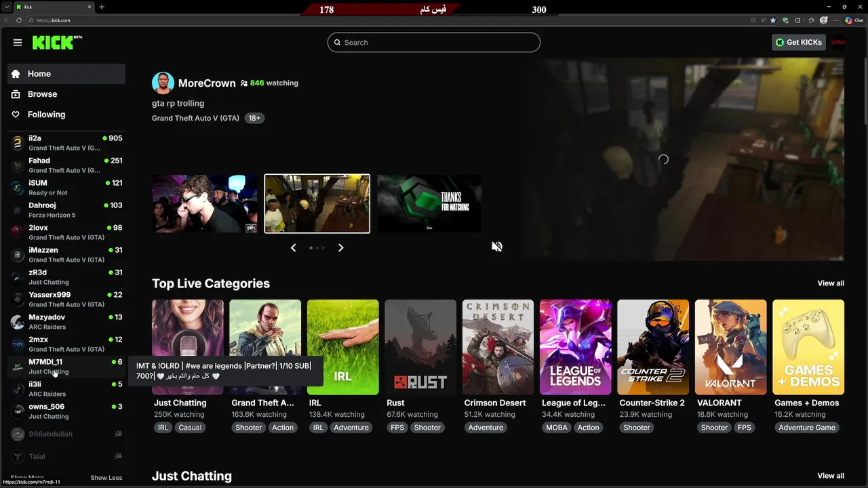The width and height of the screenshot is (868, 488).
Task: Open Following in the sidebar
Action: [x=66, y=115]
